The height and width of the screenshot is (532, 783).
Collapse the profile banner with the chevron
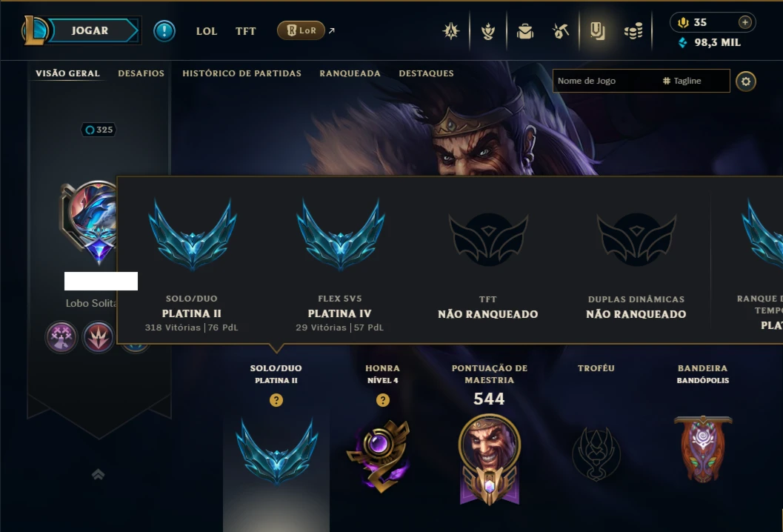[x=99, y=474]
